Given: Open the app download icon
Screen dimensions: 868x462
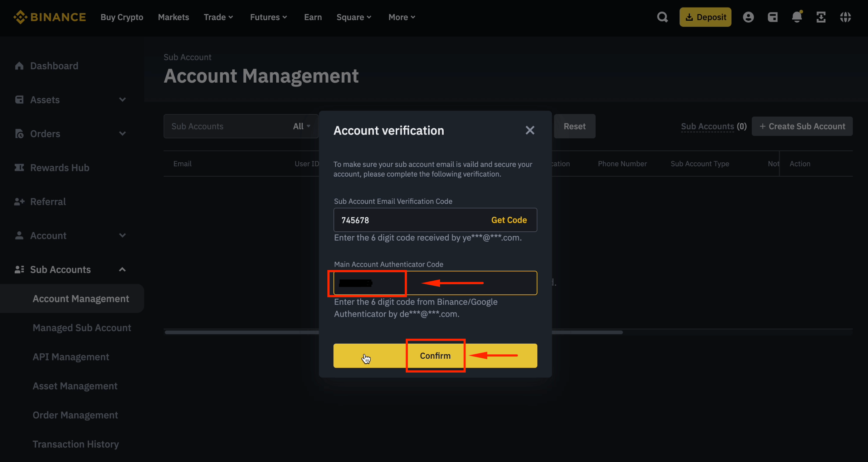Looking at the screenshot, I should click(x=821, y=17).
